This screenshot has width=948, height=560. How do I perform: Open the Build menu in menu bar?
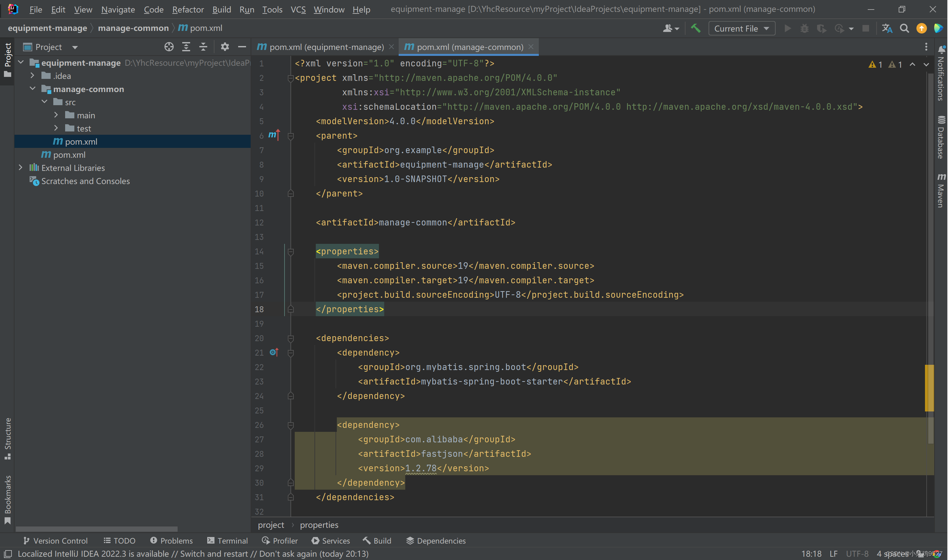221,9
